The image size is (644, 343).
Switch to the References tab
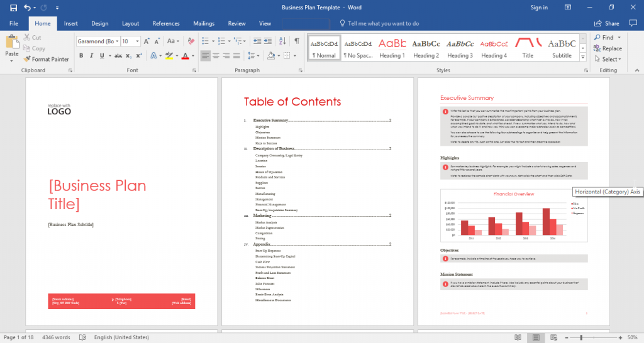click(x=166, y=23)
